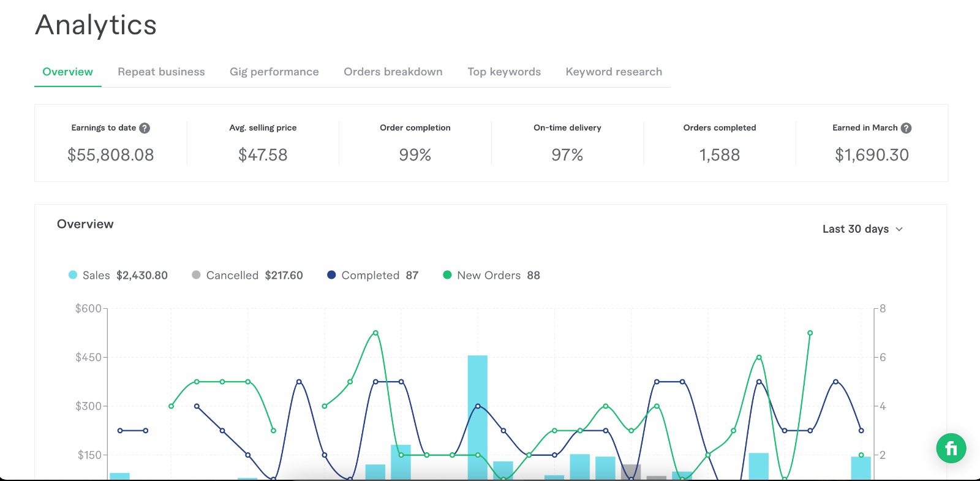This screenshot has width=980, height=481.
Task: Open the green Fiverr chat bubble icon
Action: pyautogui.click(x=951, y=448)
